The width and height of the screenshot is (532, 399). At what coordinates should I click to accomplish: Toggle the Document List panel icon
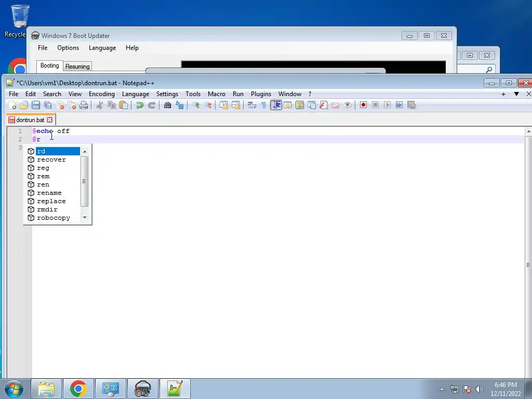tap(312, 105)
